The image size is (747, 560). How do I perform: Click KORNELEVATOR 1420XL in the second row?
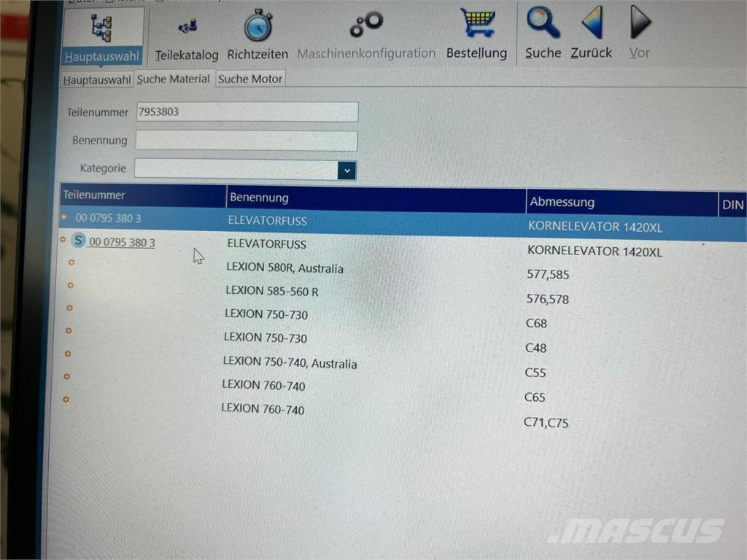point(595,251)
